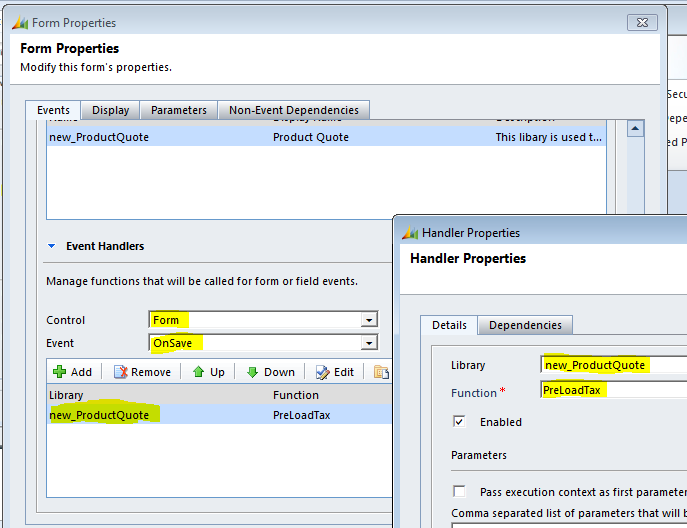This screenshot has height=528, width=687.
Task: Close the Form Properties dialog
Action: coord(641,22)
